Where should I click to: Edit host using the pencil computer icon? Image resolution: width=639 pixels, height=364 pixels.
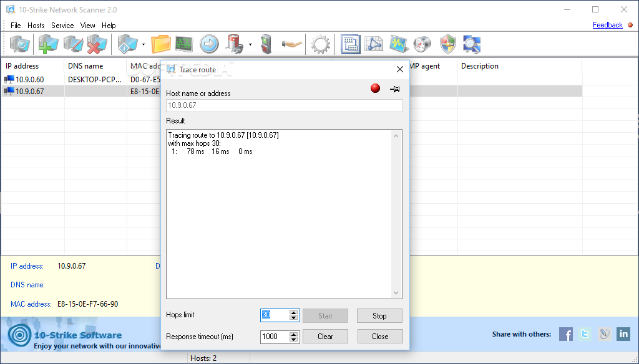pos(74,44)
